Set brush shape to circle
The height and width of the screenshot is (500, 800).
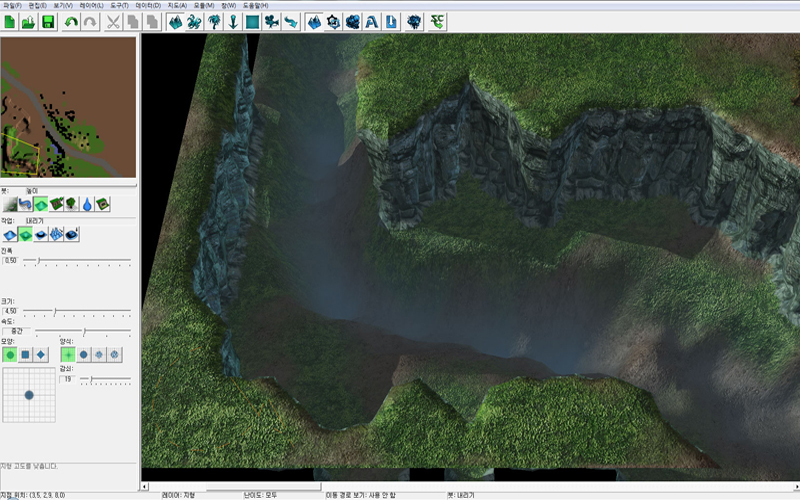coord(10,355)
